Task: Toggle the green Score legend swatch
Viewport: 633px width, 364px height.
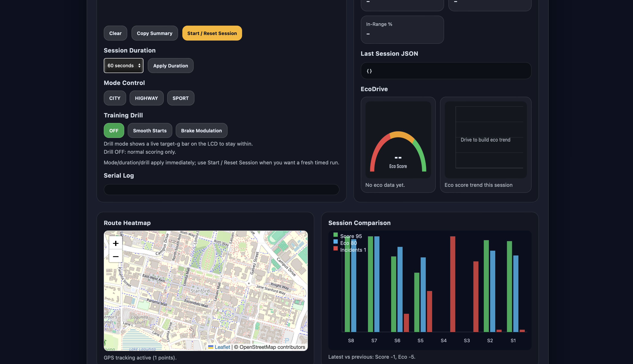Action: [x=335, y=235]
